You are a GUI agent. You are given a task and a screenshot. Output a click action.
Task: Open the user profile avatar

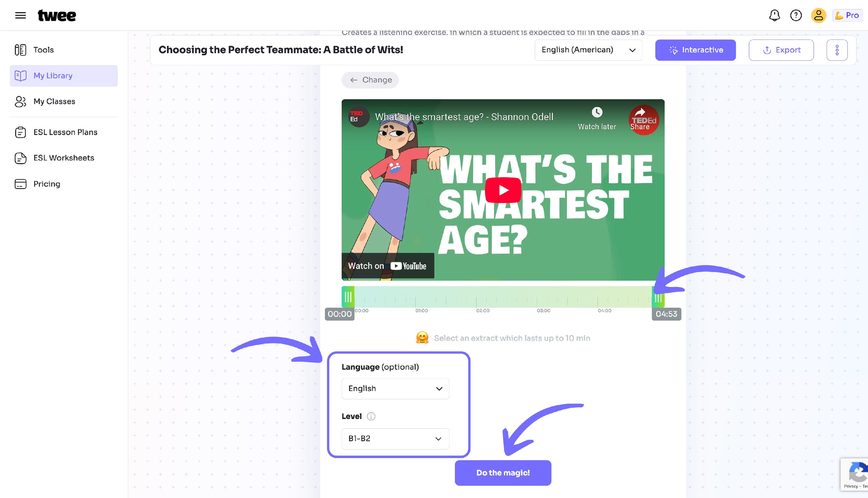pos(819,15)
